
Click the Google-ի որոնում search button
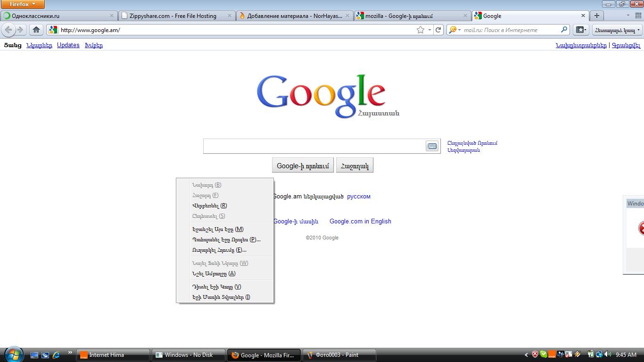(303, 165)
